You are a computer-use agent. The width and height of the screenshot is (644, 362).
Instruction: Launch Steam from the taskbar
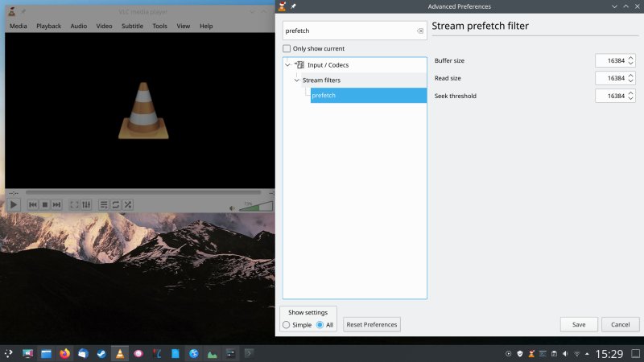point(101,353)
